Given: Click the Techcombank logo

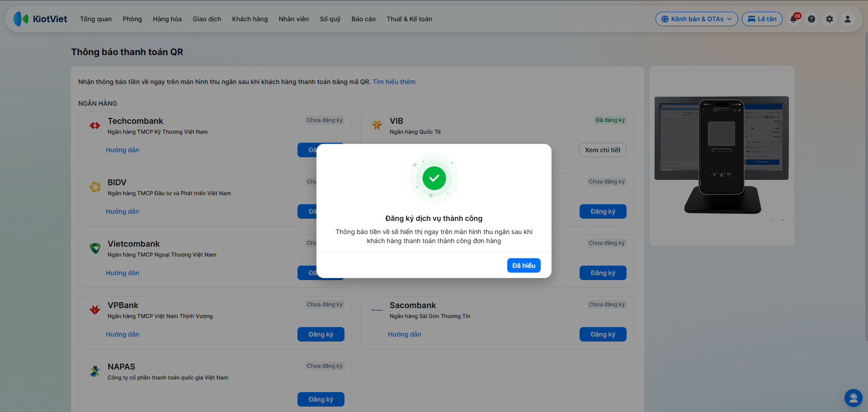Looking at the screenshot, I should [x=95, y=126].
